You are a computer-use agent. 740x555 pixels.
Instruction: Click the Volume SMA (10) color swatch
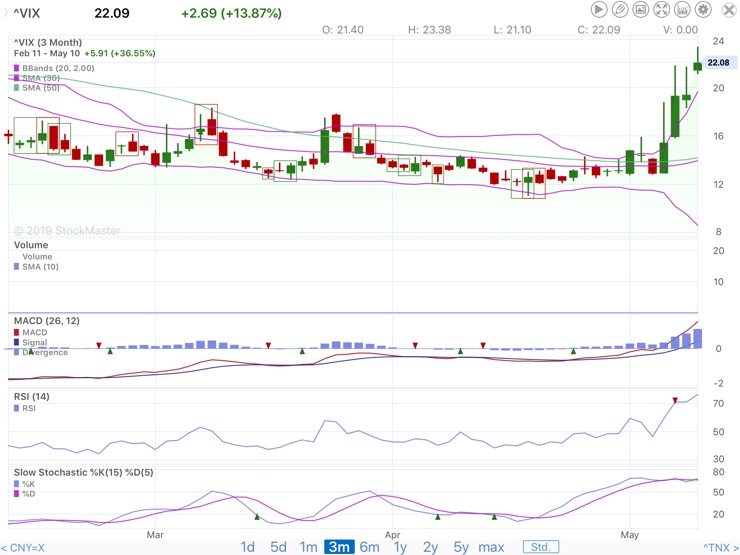coord(17,267)
